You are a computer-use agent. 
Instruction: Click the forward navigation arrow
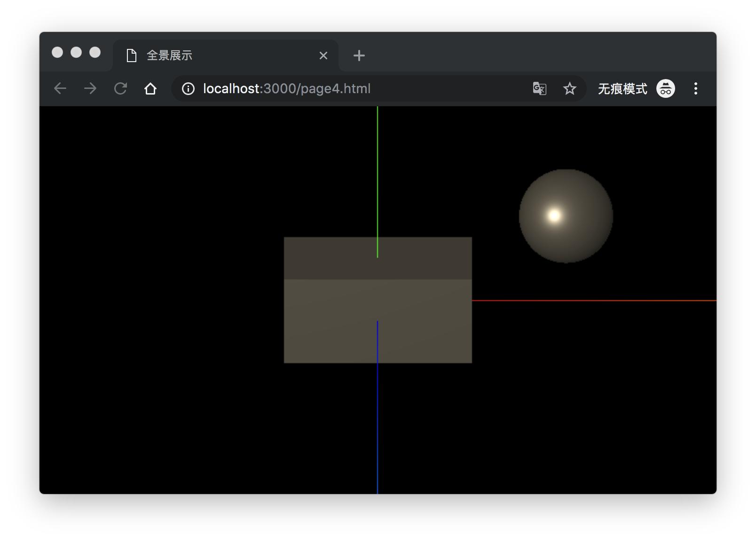(90, 88)
